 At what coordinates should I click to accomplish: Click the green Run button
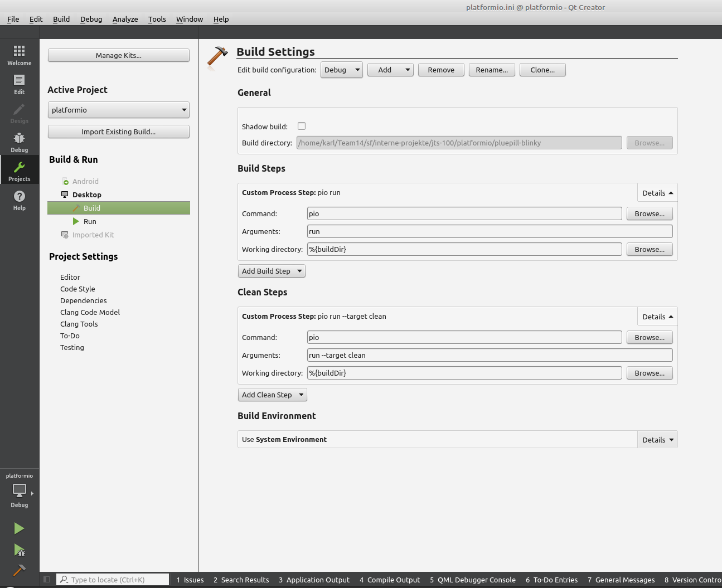[x=19, y=528]
